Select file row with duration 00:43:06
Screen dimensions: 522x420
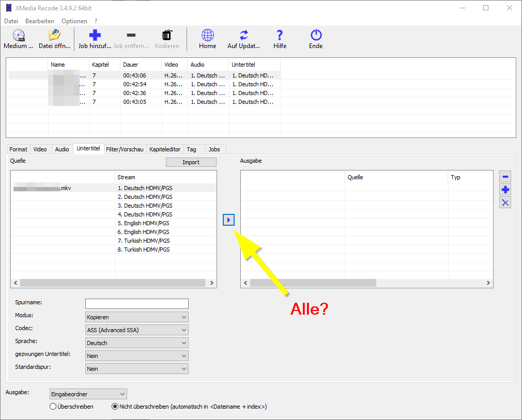145,75
